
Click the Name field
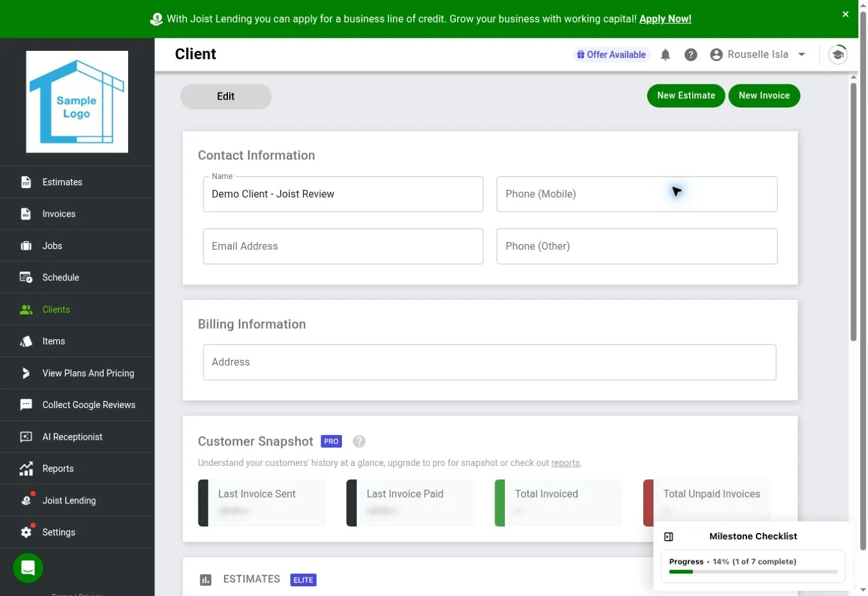[343, 194]
